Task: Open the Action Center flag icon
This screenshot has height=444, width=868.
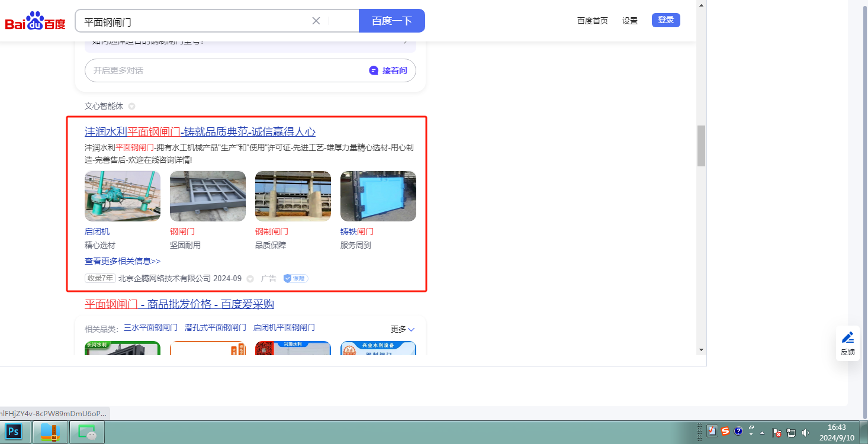Action: (x=777, y=433)
